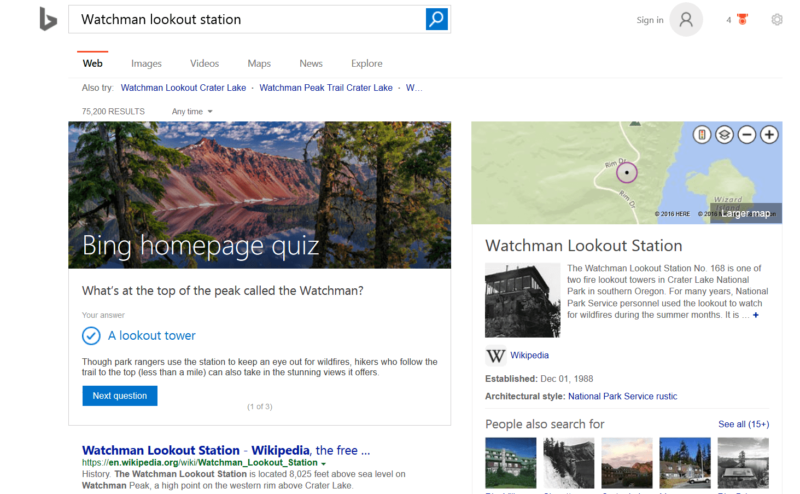Viewport: 800px width, 494px height.
Task: Expand description with blue plus sign
Action: (756, 315)
